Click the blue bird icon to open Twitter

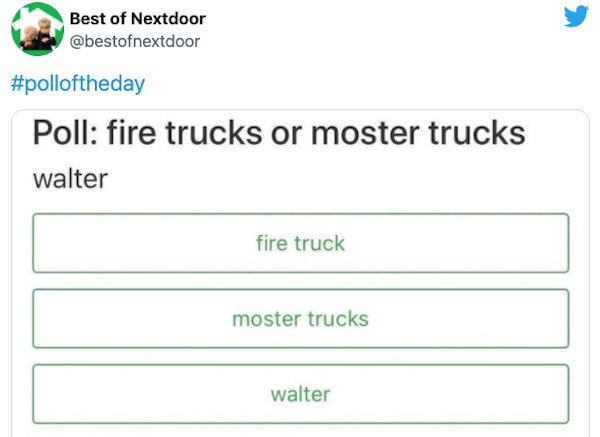(x=576, y=16)
